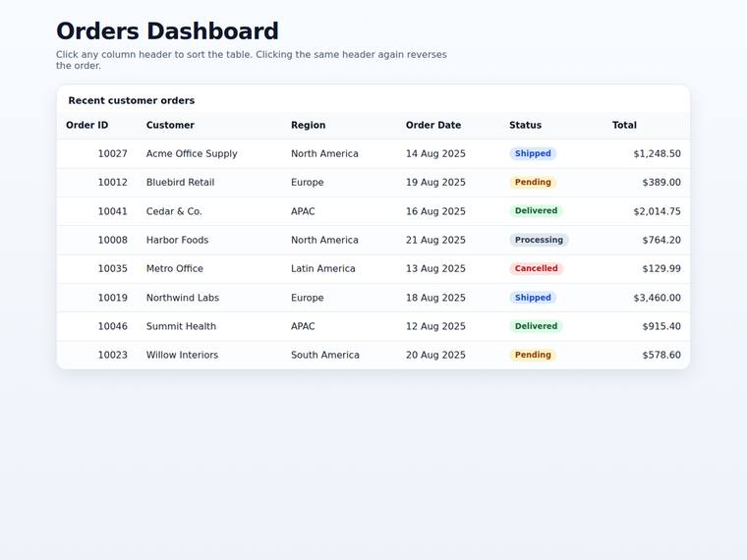Click order ID 10008 cell

[x=96, y=240]
